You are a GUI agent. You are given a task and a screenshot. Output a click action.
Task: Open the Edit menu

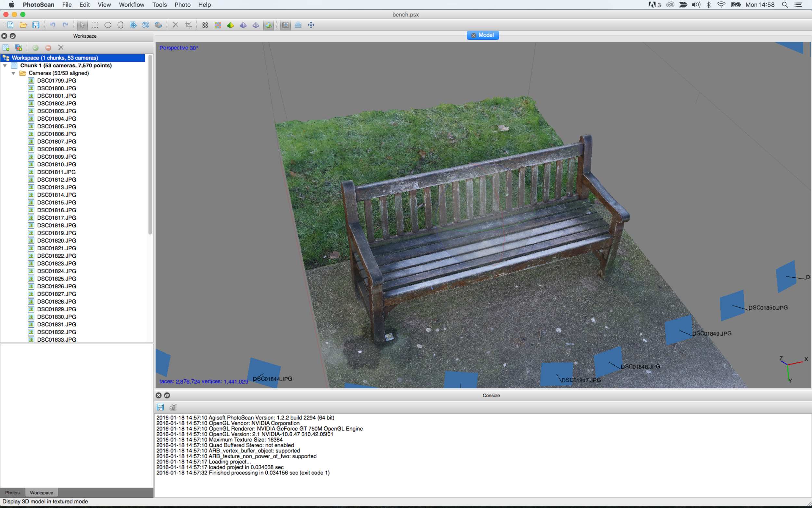84,5
